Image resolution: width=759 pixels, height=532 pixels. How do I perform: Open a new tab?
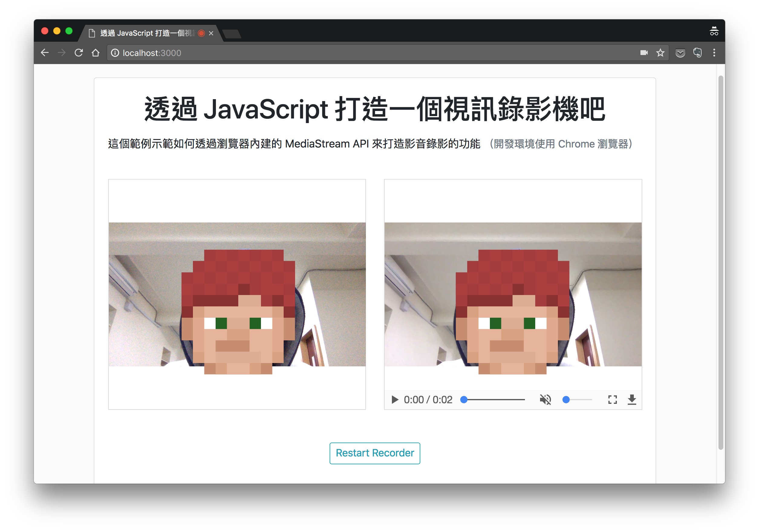click(x=232, y=34)
